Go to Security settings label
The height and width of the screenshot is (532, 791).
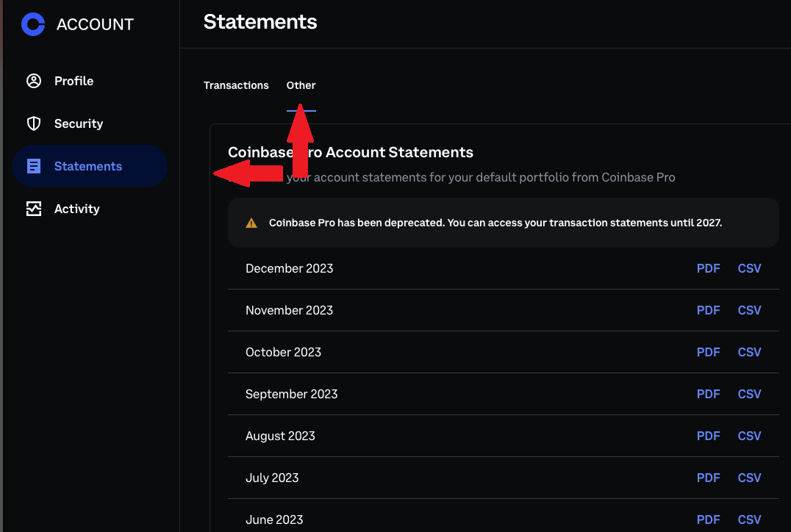[79, 123]
